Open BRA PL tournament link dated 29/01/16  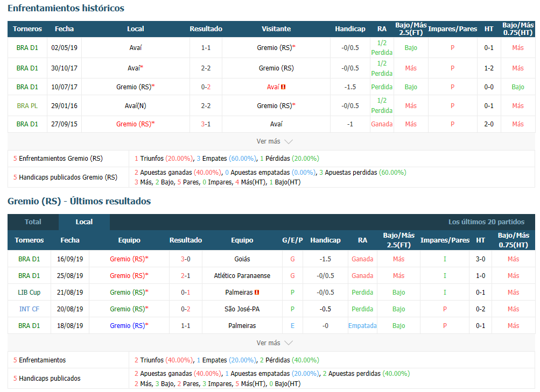pos(27,106)
